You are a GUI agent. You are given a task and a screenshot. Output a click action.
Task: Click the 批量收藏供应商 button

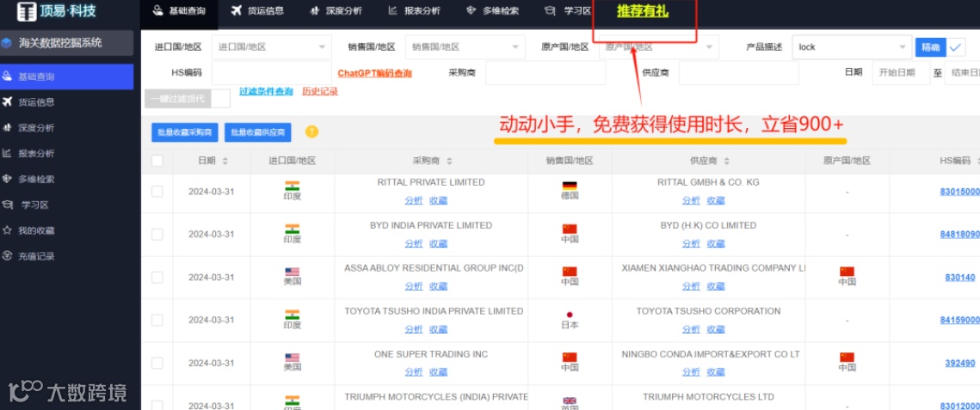257,132
